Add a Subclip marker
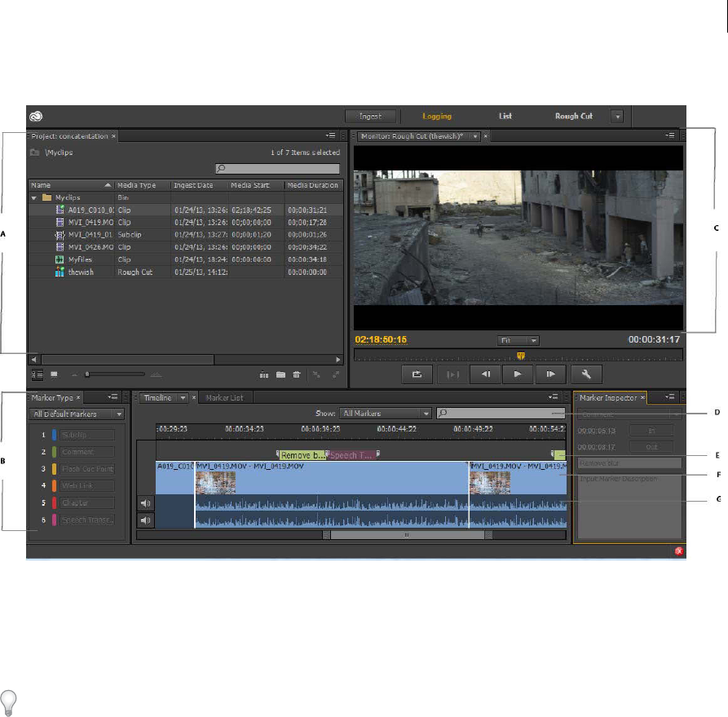This screenshot has width=728, height=717. click(x=88, y=435)
